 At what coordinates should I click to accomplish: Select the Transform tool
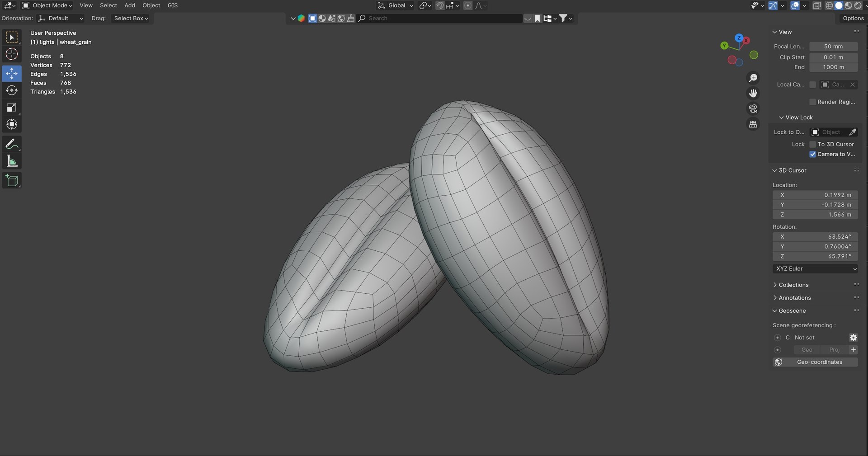click(x=12, y=124)
